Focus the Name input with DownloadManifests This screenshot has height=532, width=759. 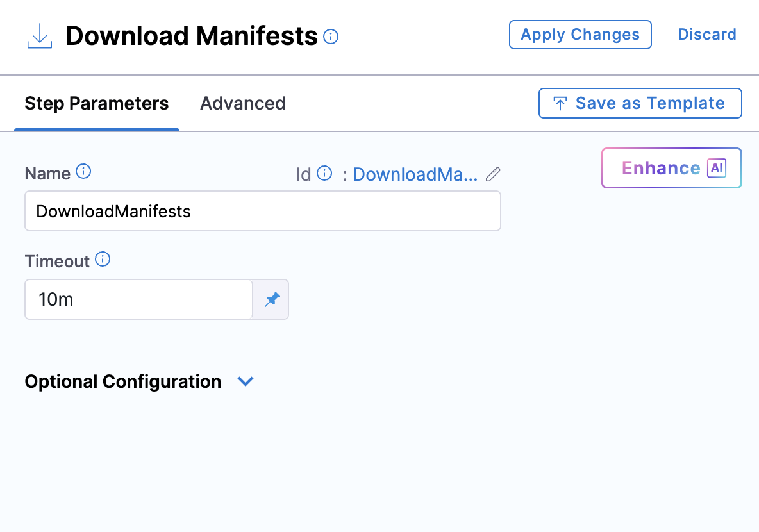point(262,211)
